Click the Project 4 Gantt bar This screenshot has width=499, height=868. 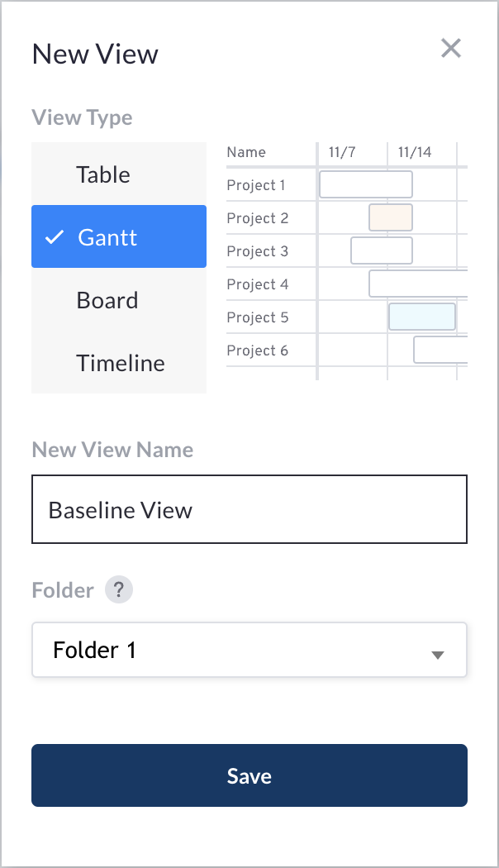click(x=418, y=284)
